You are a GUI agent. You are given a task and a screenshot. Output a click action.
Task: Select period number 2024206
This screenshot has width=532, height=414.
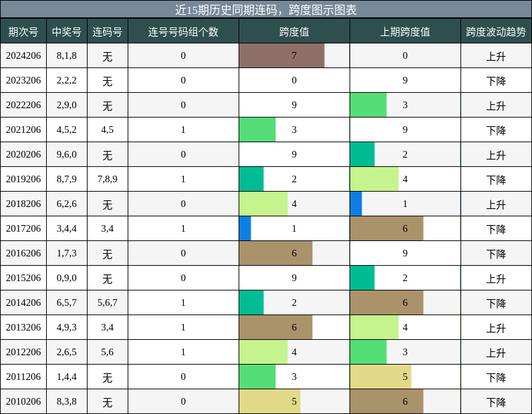pos(23,55)
